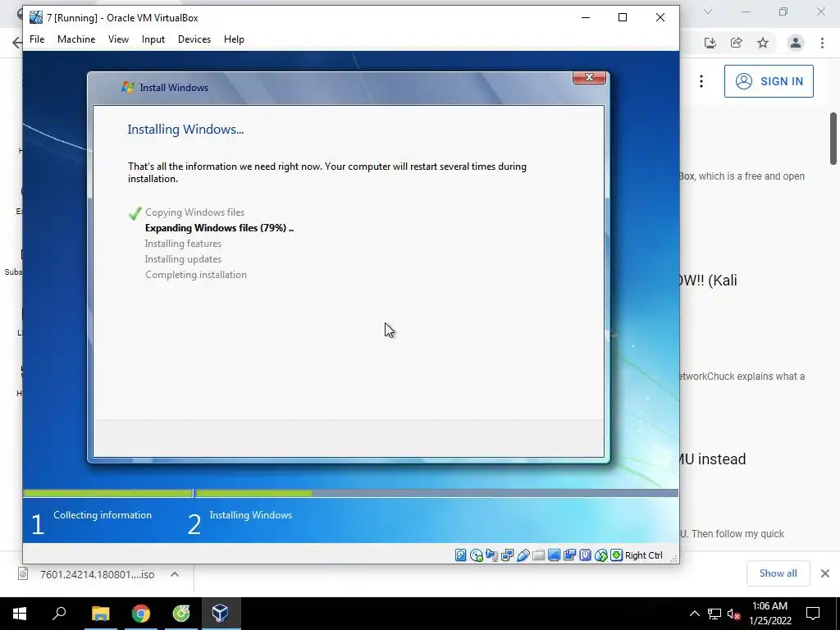Click Show all downloads button
The image size is (840, 630).
(778, 573)
